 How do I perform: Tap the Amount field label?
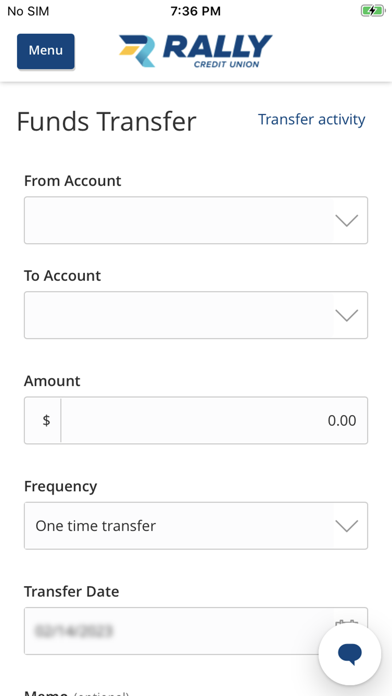pyautogui.click(x=52, y=381)
